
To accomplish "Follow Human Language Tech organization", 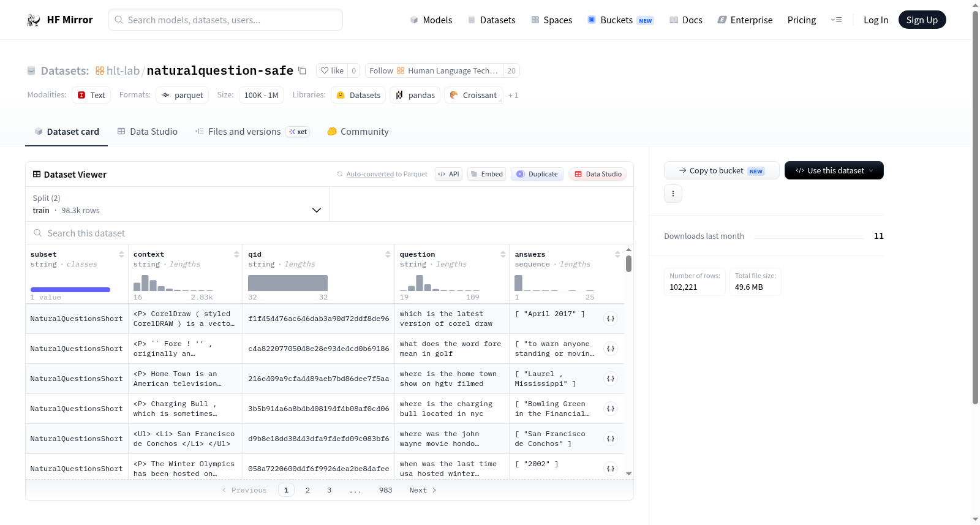I will [434, 70].
